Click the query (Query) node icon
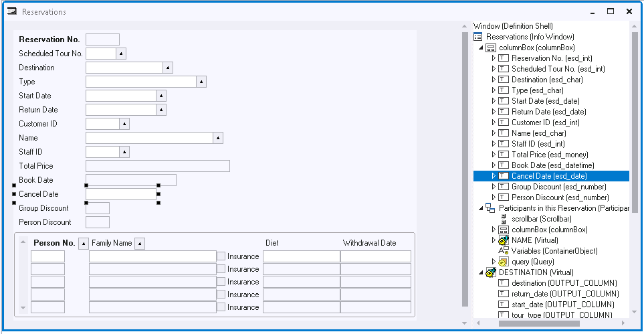 click(503, 262)
